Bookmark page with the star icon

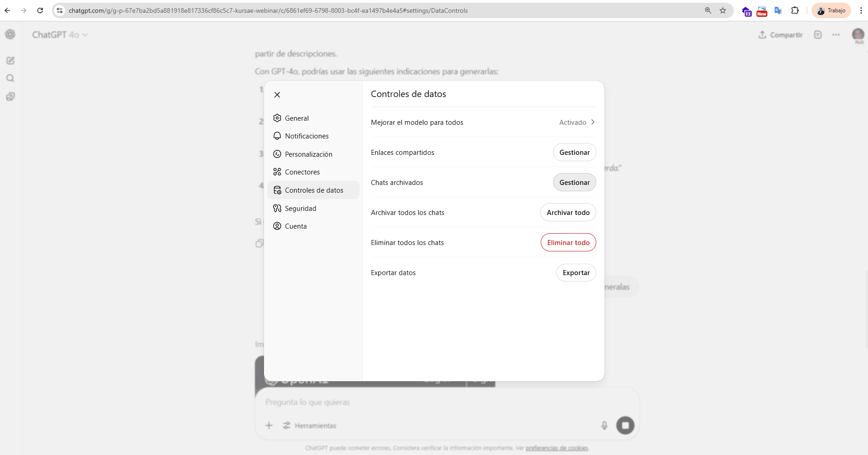tap(723, 10)
